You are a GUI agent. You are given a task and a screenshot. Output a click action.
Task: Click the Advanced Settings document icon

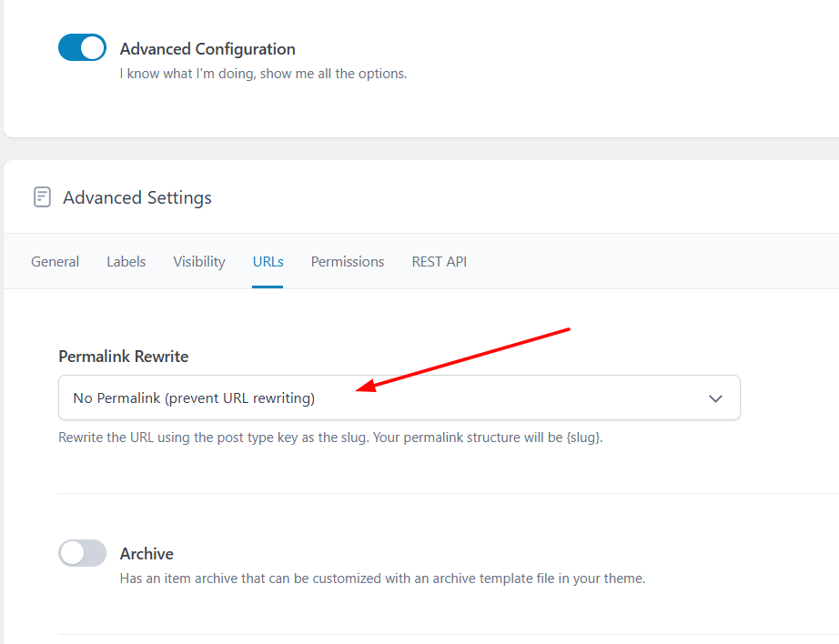click(42, 197)
